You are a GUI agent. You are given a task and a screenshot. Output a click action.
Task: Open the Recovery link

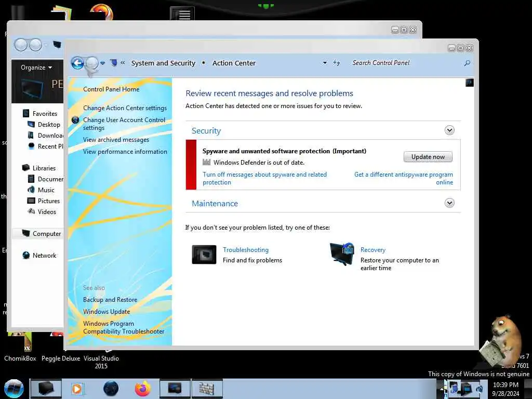point(373,250)
